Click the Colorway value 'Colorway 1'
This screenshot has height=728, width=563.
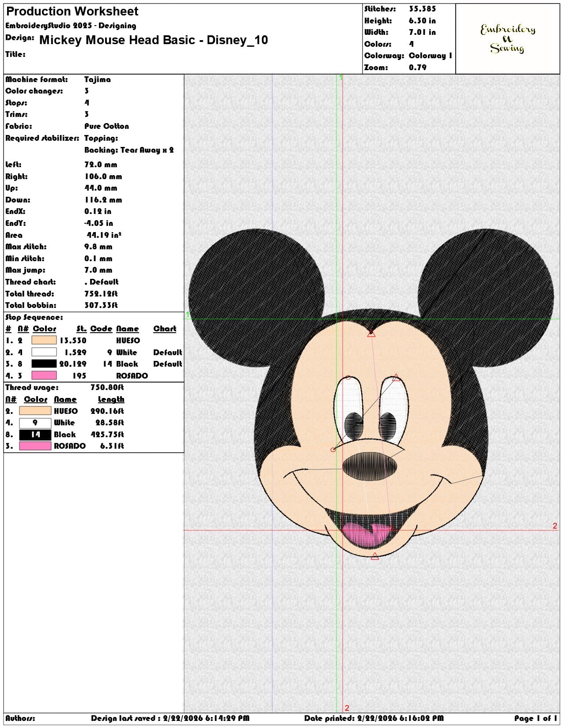pos(431,56)
